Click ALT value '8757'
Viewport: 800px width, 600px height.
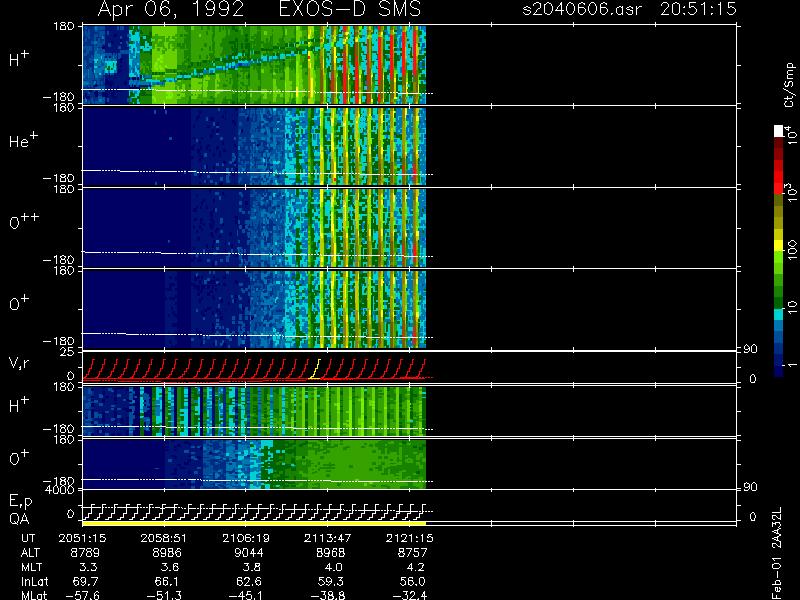tap(412, 553)
